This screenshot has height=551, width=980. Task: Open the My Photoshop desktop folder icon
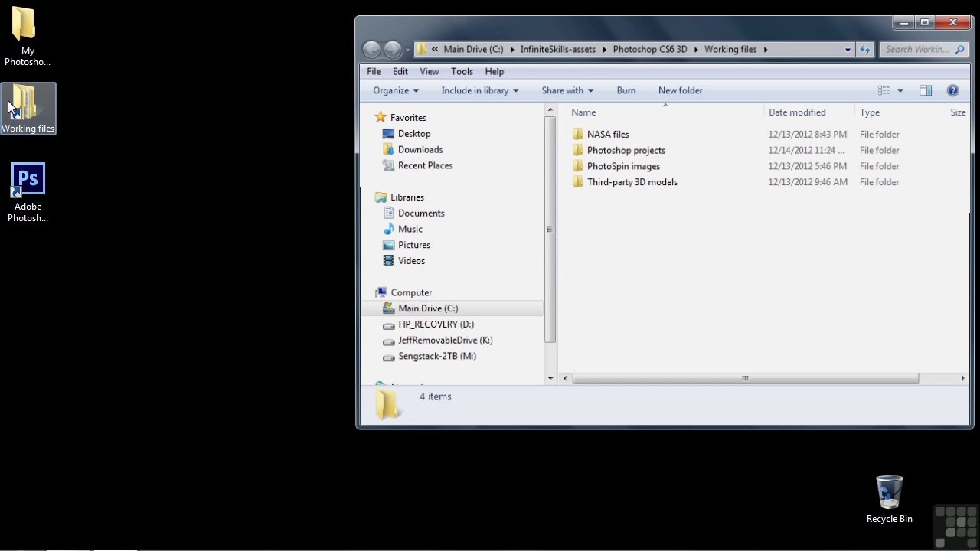coord(28,37)
